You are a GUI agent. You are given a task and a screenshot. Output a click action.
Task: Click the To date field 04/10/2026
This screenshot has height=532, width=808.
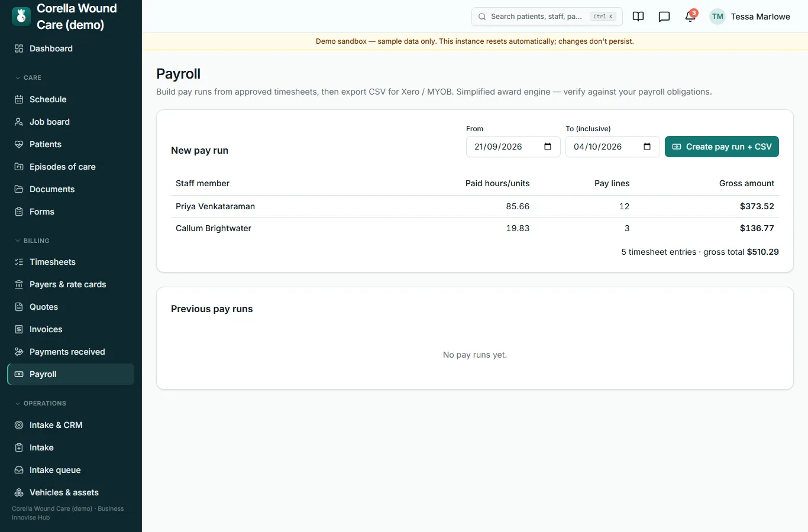pos(613,147)
